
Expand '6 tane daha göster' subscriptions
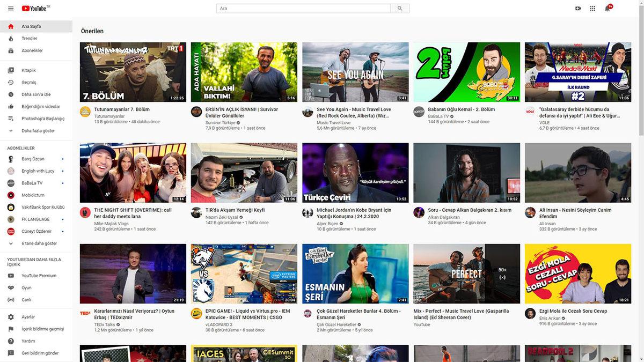(x=39, y=243)
